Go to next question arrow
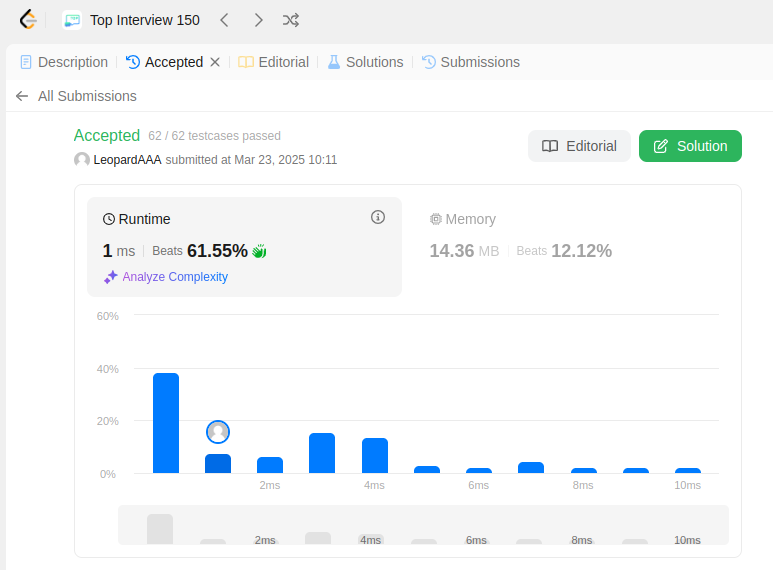 [258, 20]
